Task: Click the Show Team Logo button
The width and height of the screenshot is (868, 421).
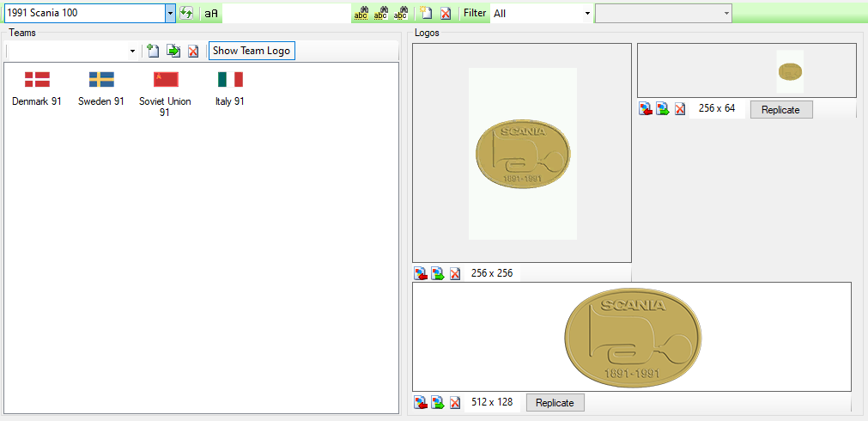Action: (x=252, y=51)
